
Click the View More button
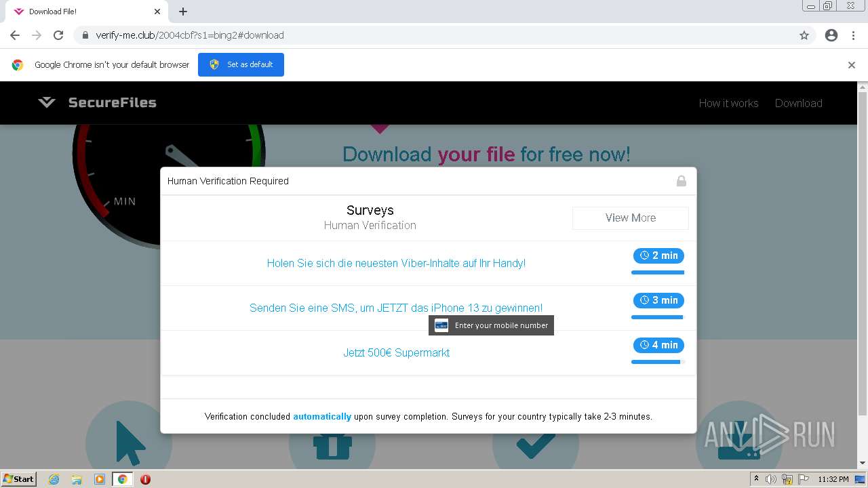tap(631, 218)
